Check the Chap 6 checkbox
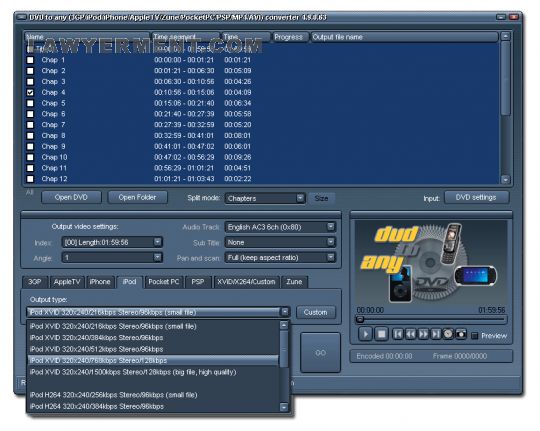Screen dimensions: 540x431 (x=30, y=114)
